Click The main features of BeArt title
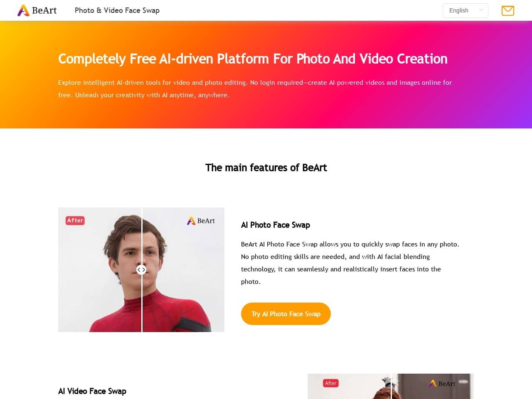532x399 pixels. coord(266,167)
